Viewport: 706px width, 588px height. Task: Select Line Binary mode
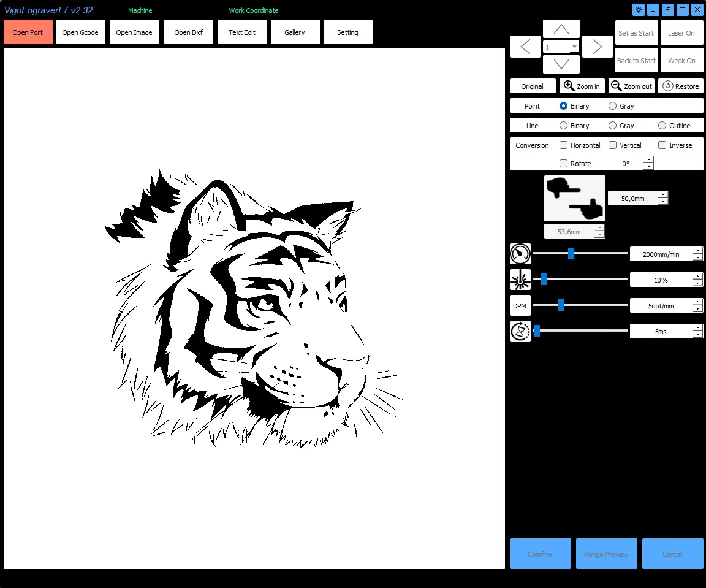point(563,126)
